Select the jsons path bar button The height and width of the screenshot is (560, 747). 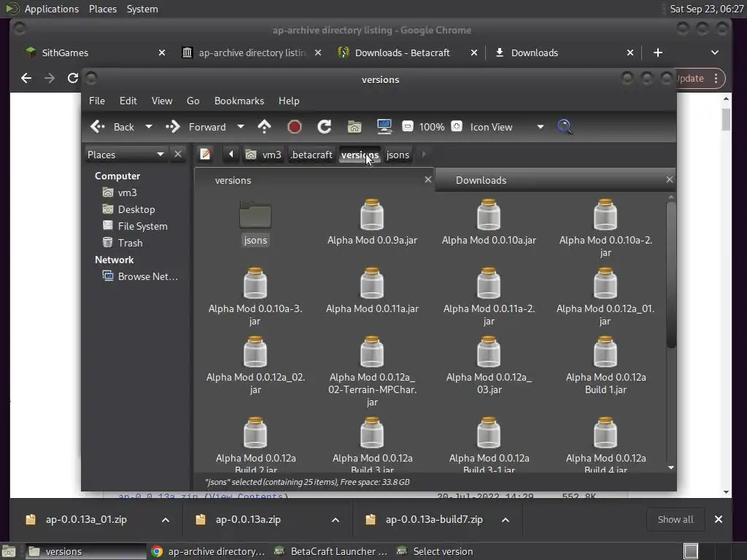(398, 155)
